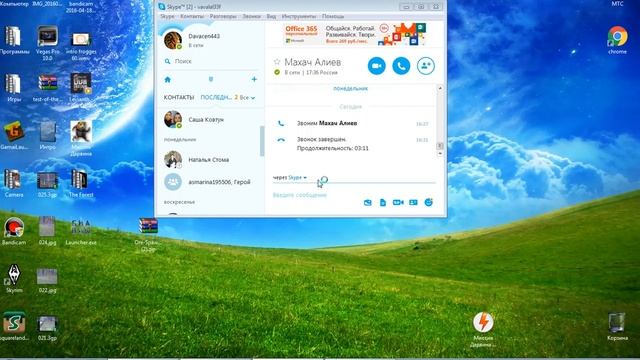Select the 024.jpg desktop file
Viewport: 640px width, 360px height.
(47, 231)
